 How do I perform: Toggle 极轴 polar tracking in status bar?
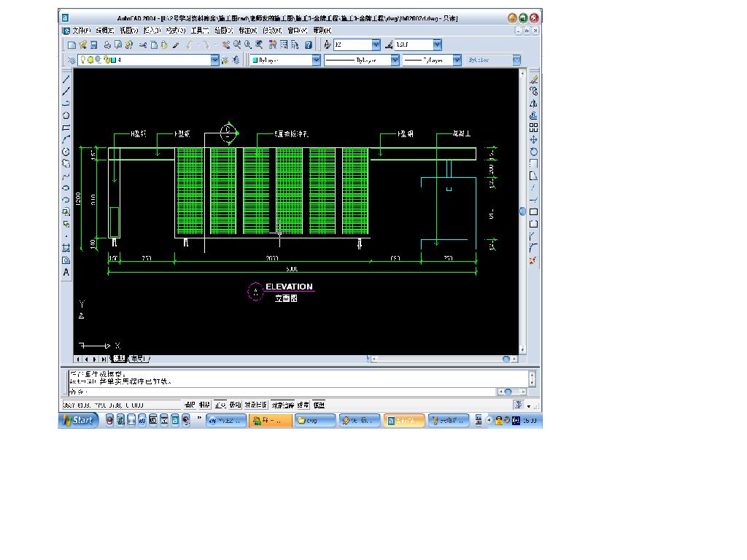tap(235, 405)
